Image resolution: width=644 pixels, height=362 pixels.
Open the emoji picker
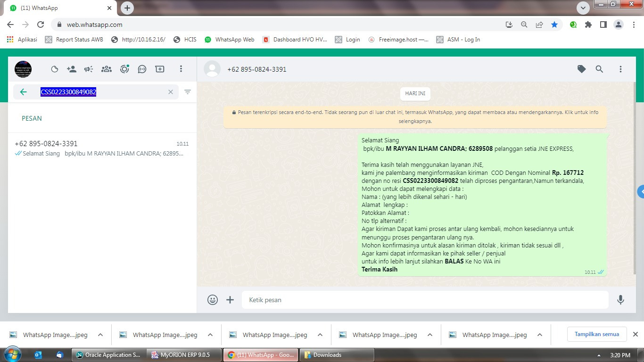pos(213,300)
